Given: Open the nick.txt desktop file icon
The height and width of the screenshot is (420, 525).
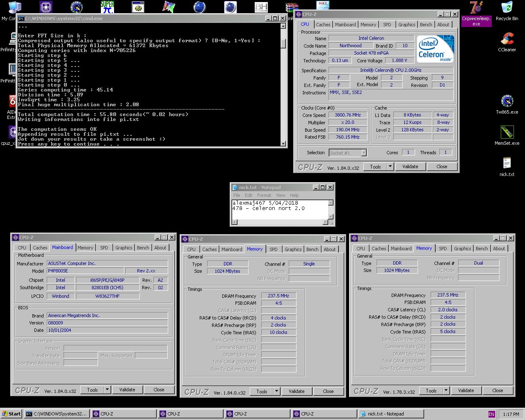Looking at the screenshot, I should click(x=507, y=167).
